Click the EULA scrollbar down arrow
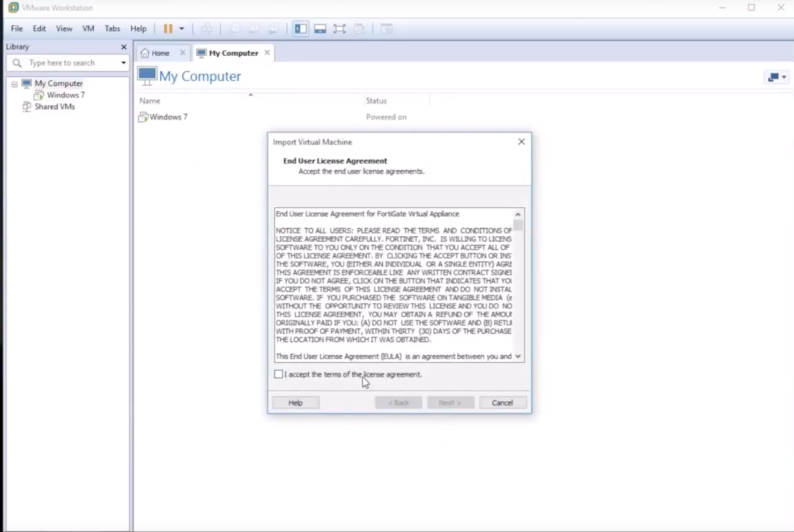 [518, 356]
